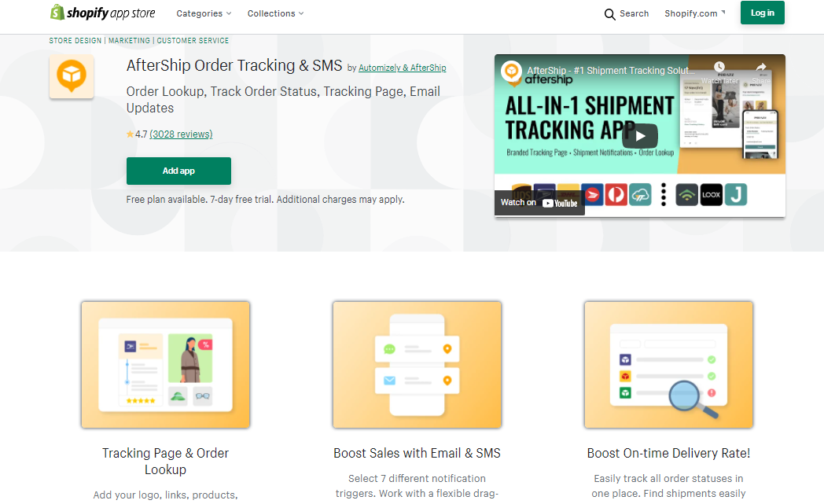Viewport: 824px width, 504px height.
Task: Click the Australia Post red icon in video
Action: point(616,195)
